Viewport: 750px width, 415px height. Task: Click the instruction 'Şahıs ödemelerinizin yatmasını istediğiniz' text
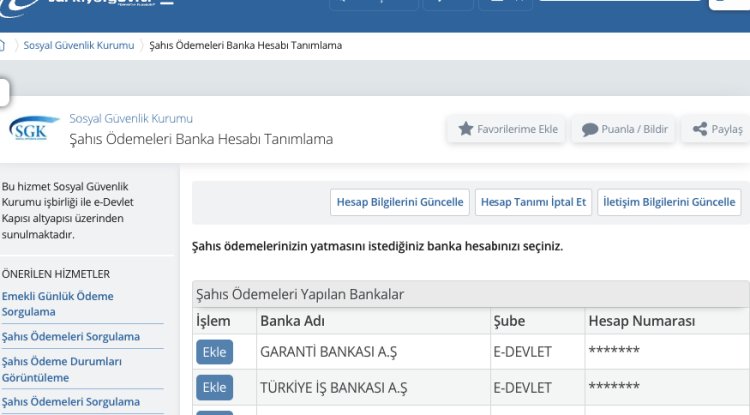[x=377, y=247]
